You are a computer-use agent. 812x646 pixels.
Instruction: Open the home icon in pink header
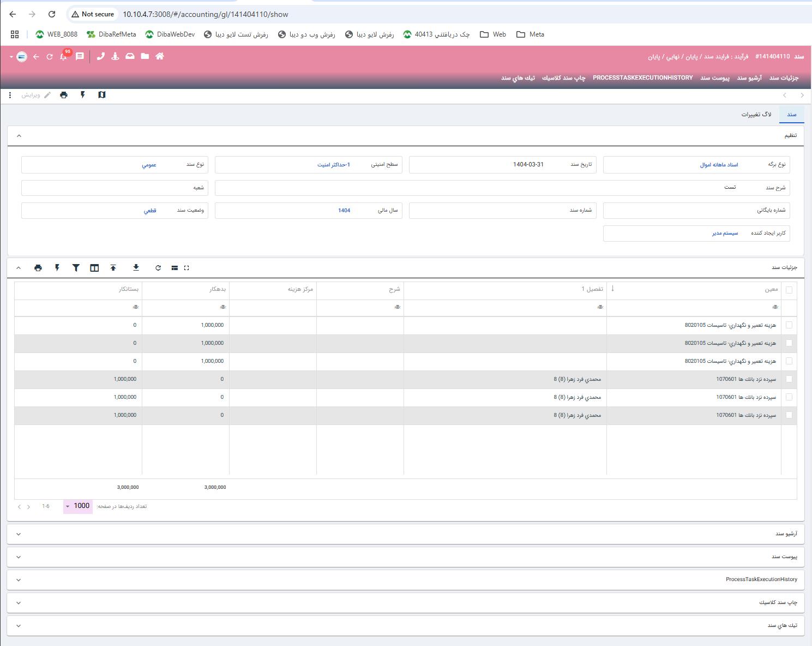click(160, 56)
